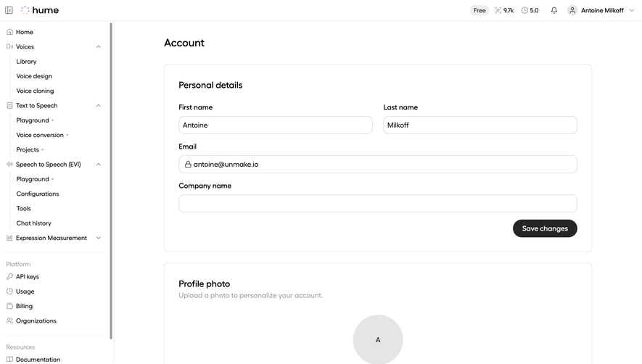The height and width of the screenshot is (364, 642).
Task: Click the Speech to Speech waveform icon
Action: click(10, 165)
